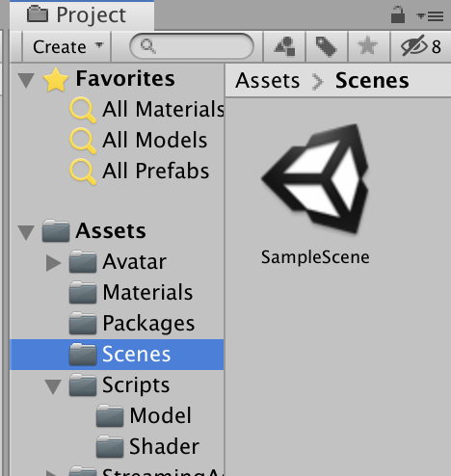Expand the Avatar folder arrow
This screenshot has width=451, height=476.
(x=53, y=263)
